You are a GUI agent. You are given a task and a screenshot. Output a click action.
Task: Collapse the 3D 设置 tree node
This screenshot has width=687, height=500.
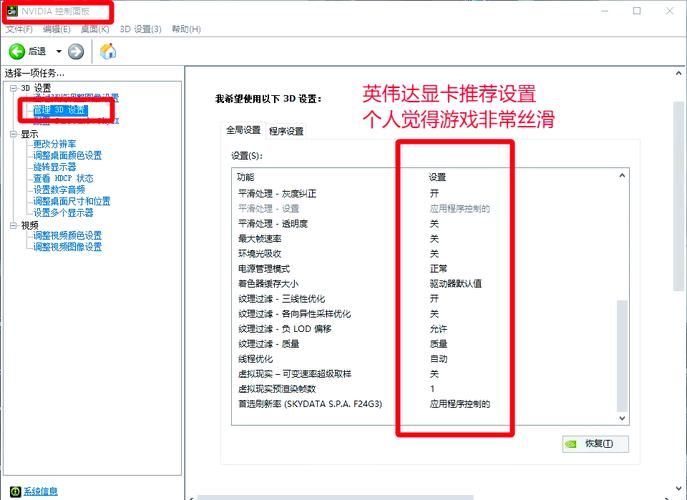[14, 88]
